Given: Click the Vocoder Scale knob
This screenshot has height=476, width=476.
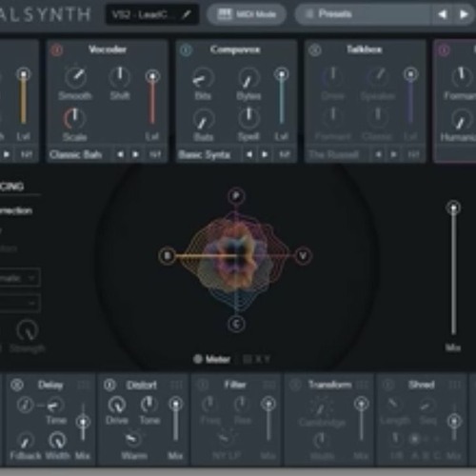Looking at the screenshot, I should pos(75,119).
